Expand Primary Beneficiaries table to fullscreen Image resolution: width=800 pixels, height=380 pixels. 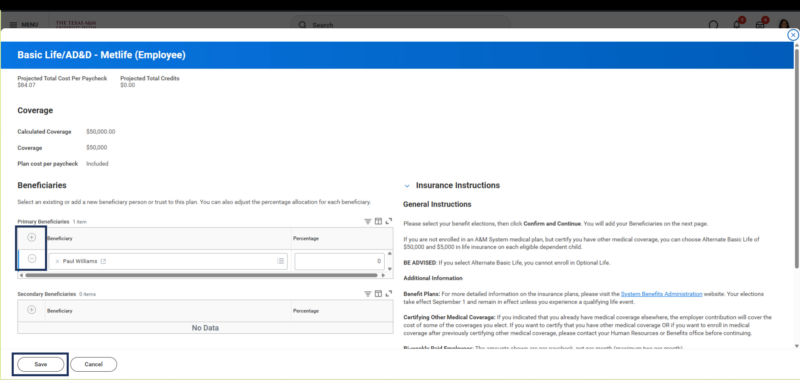tap(389, 221)
